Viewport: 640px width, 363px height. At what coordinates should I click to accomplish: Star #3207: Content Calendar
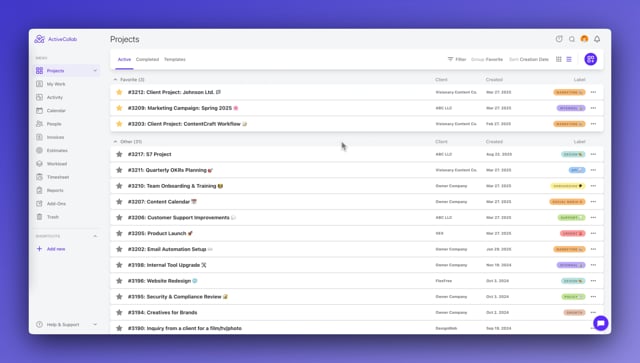tap(119, 202)
